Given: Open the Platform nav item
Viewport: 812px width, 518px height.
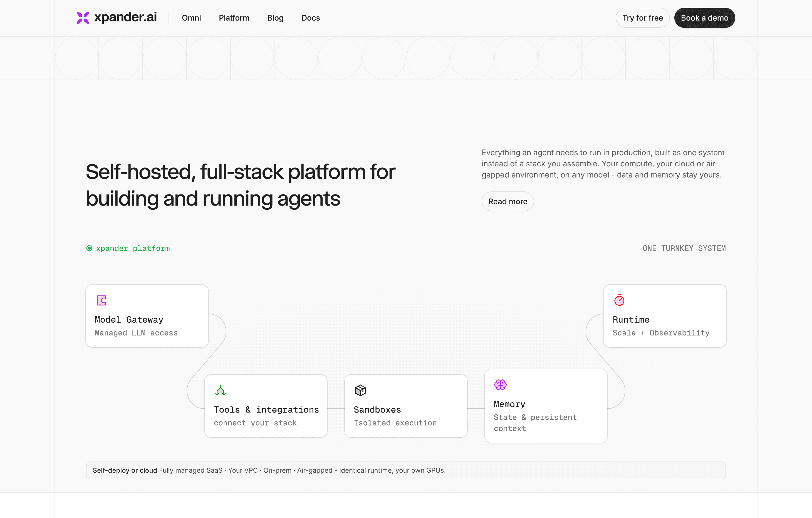Looking at the screenshot, I should click(234, 18).
